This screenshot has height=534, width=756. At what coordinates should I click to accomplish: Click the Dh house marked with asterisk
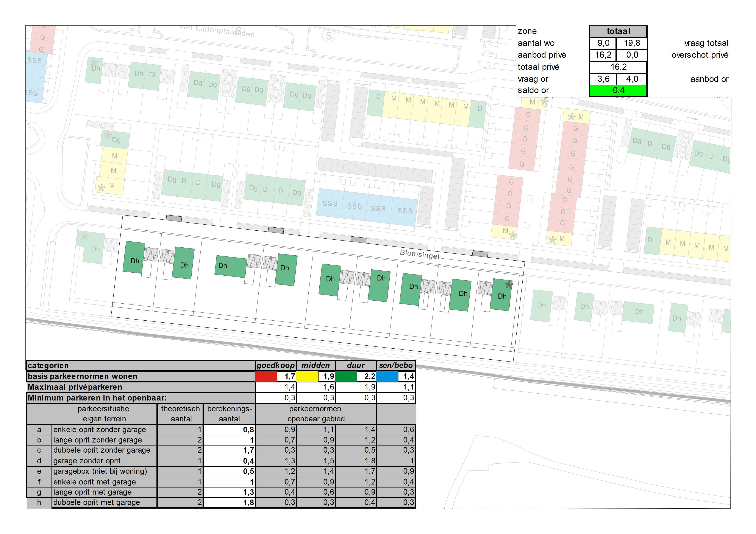(501, 295)
